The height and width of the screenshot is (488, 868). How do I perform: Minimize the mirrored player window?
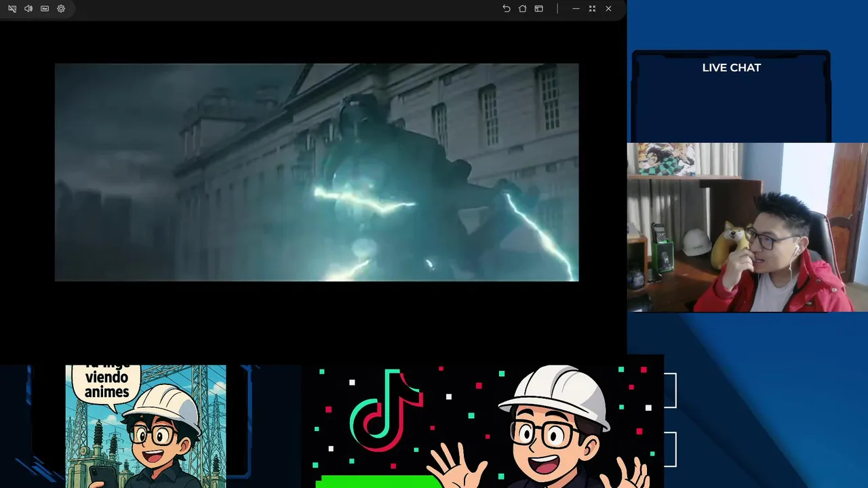click(576, 9)
